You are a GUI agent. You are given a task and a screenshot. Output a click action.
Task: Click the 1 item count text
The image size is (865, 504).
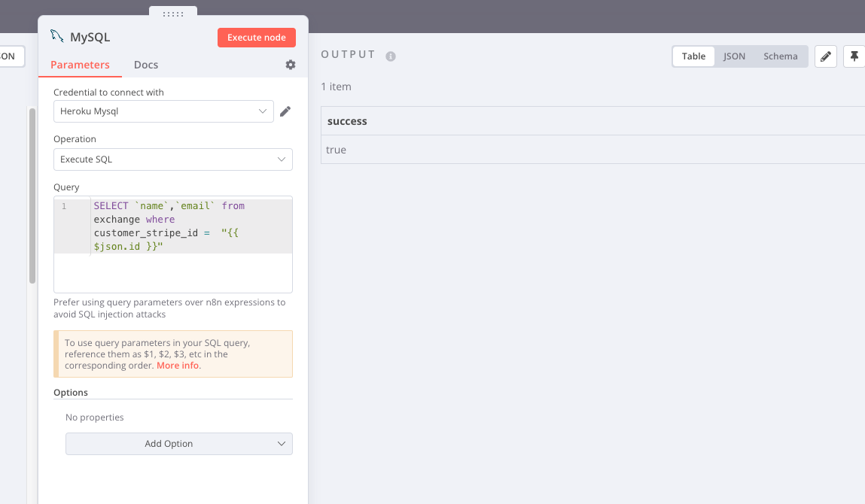(x=336, y=87)
